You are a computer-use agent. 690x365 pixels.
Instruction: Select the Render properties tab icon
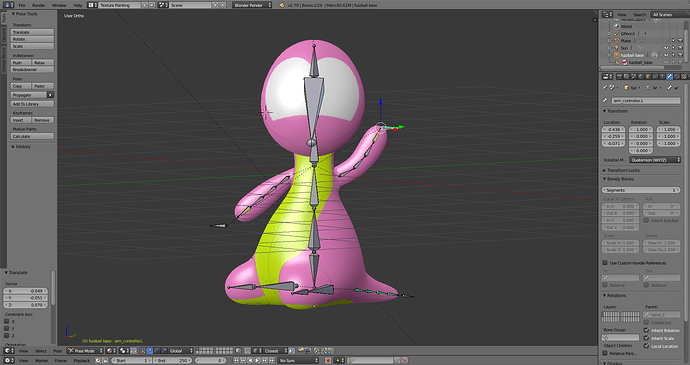[619, 77]
